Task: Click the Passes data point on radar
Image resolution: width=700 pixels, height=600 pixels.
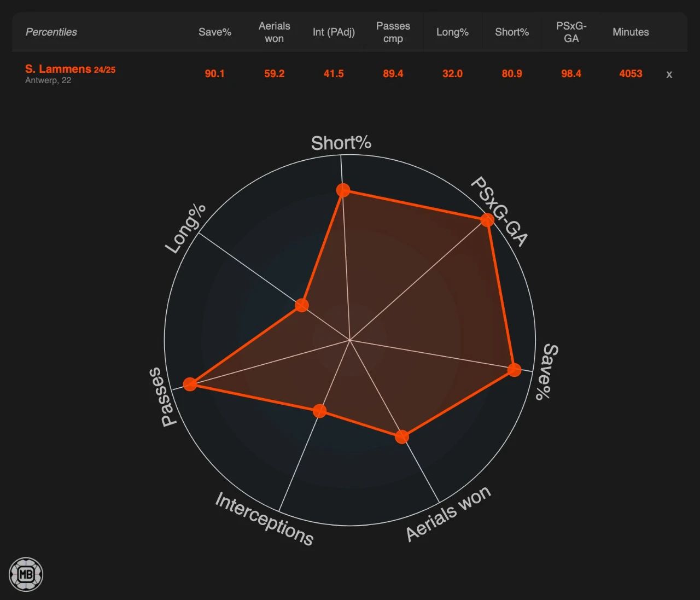Action: (190, 384)
